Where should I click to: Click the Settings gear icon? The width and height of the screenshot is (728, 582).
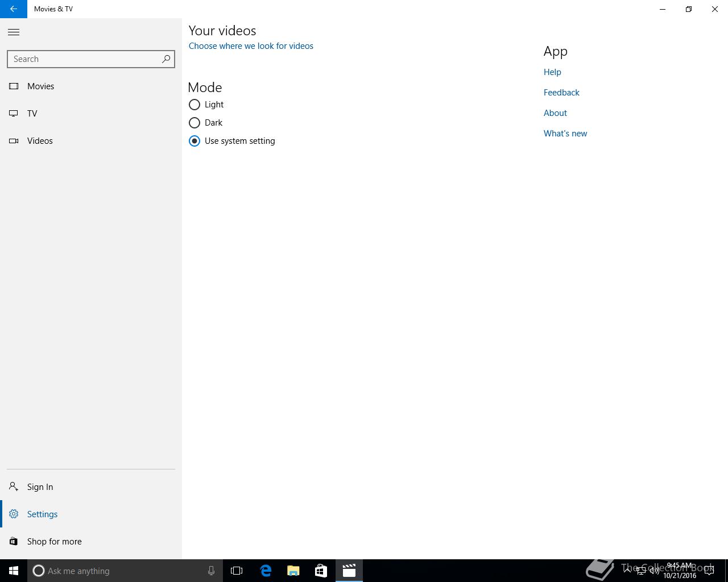[x=14, y=514]
